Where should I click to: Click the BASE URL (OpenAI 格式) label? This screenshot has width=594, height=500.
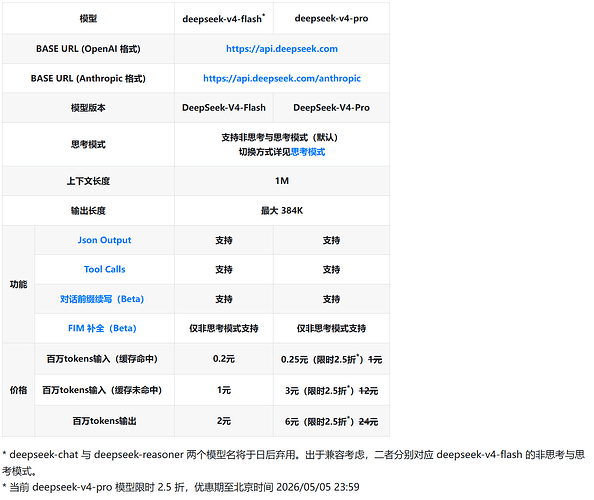click(88, 49)
